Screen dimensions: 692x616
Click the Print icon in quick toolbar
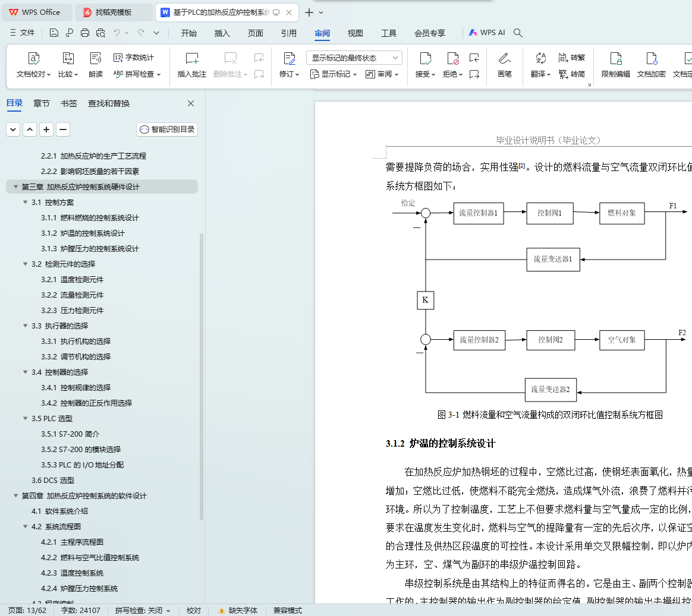(85, 33)
